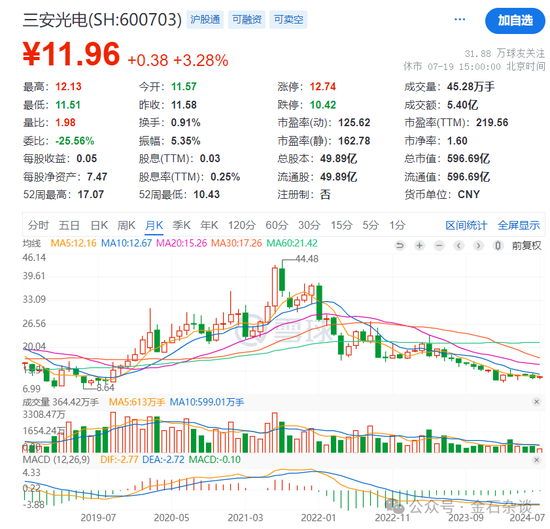Click the 委比 value -25.56%

coord(75,141)
